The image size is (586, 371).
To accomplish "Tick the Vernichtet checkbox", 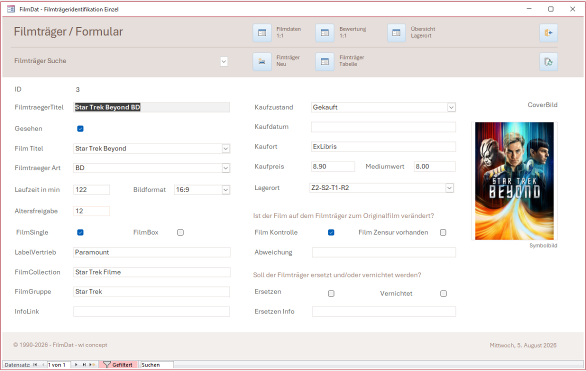I will click(443, 293).
